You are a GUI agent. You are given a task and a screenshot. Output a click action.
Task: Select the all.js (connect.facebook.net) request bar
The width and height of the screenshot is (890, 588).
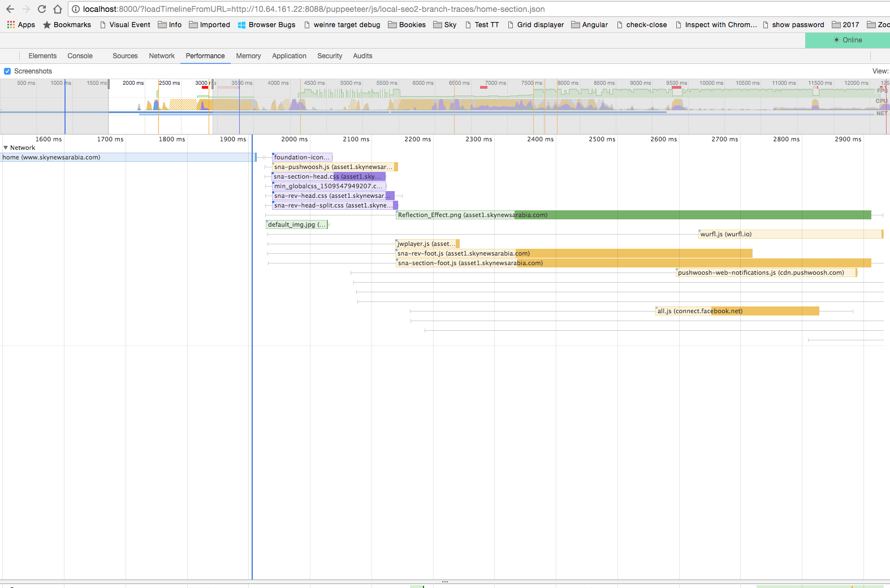click(x=737, y=311)
